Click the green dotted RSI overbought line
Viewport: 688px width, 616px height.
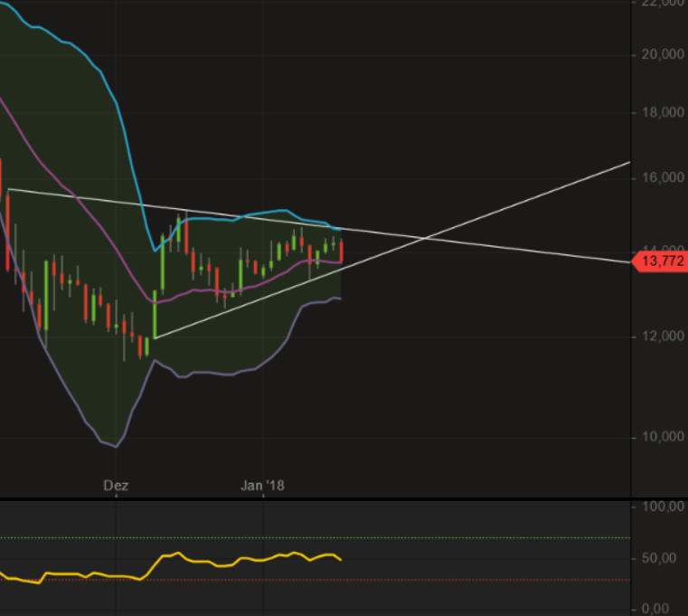(315, 538)
